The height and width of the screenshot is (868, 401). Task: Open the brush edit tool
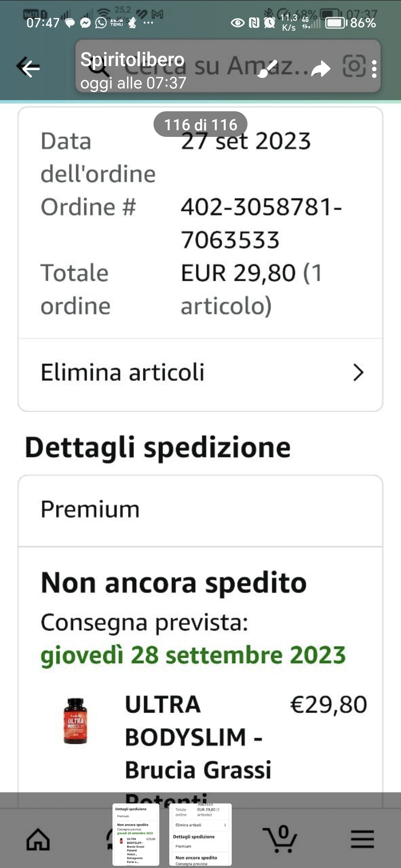[x=267, y=69]
